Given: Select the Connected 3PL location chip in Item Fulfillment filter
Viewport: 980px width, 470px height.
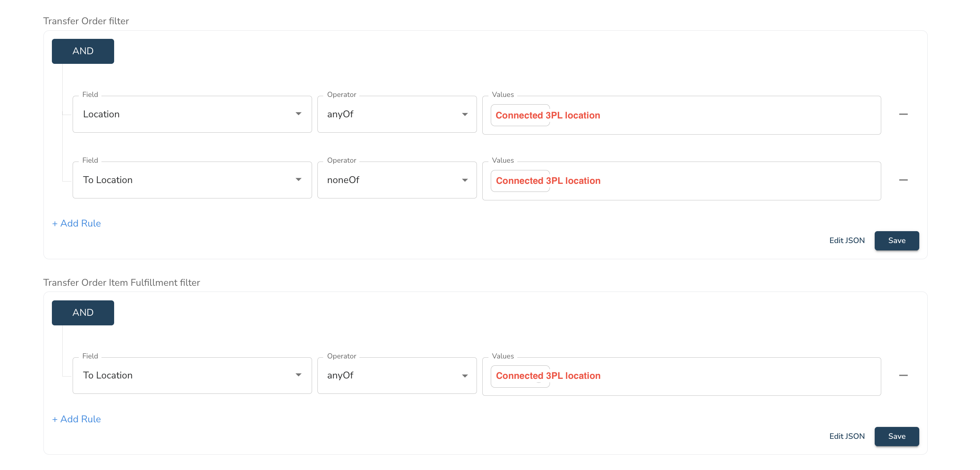Looking at the screenshot, I should pyautogui.click(x=548, y=376).
